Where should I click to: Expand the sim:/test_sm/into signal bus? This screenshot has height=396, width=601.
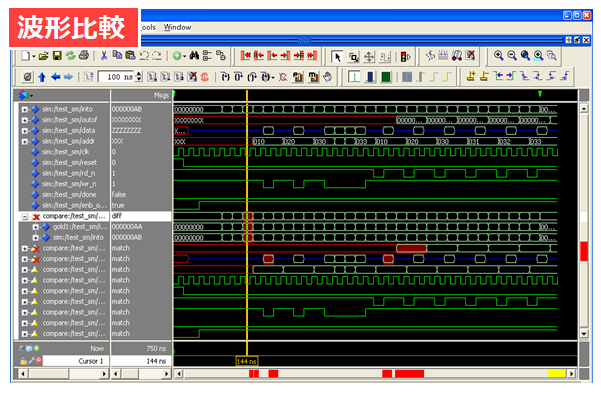coord(25,110)
